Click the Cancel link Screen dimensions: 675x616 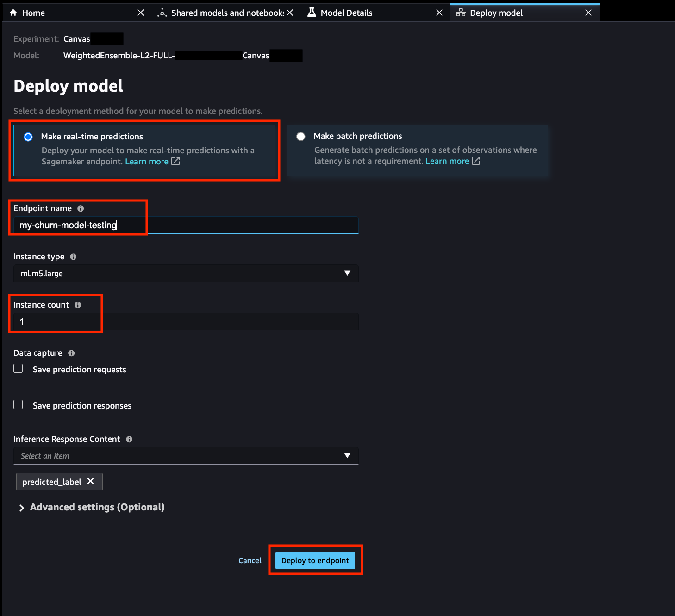click(250, 560)
